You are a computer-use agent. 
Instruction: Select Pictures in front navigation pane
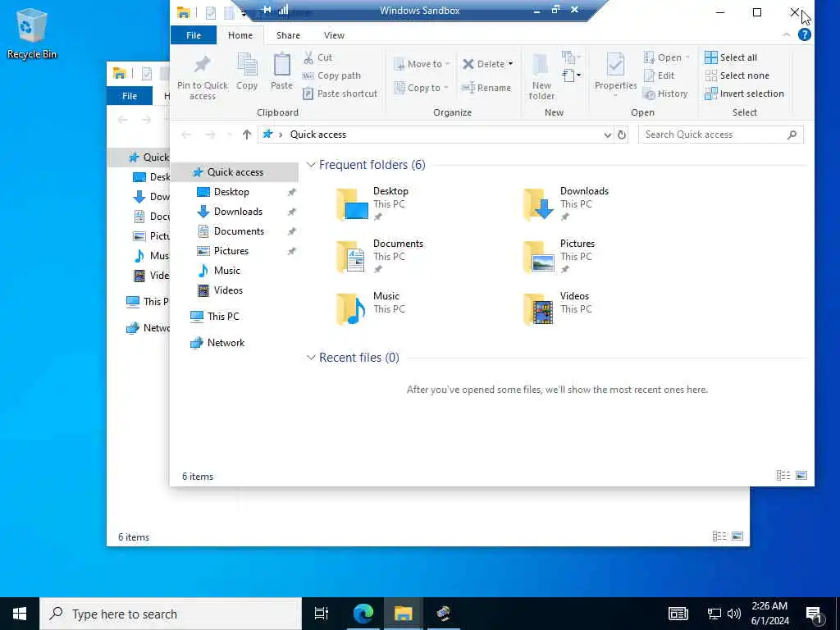click(231, 251)
